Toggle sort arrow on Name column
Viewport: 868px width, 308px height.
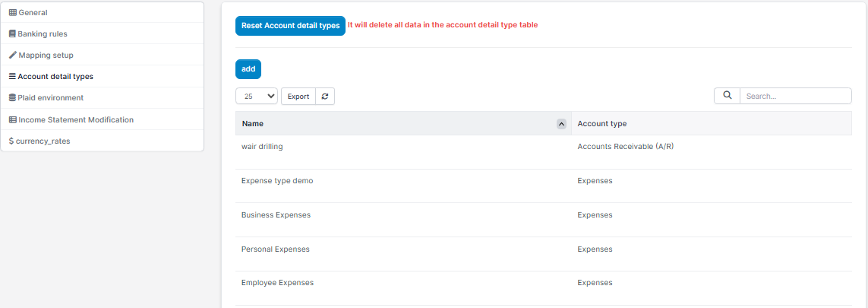(561, 124)
